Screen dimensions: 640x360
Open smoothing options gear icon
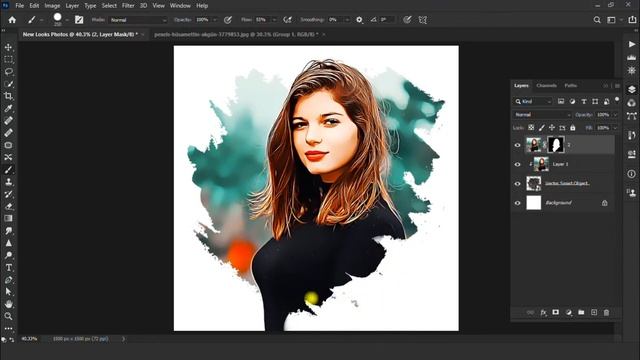pyautogui.click(x=359, y=20)
